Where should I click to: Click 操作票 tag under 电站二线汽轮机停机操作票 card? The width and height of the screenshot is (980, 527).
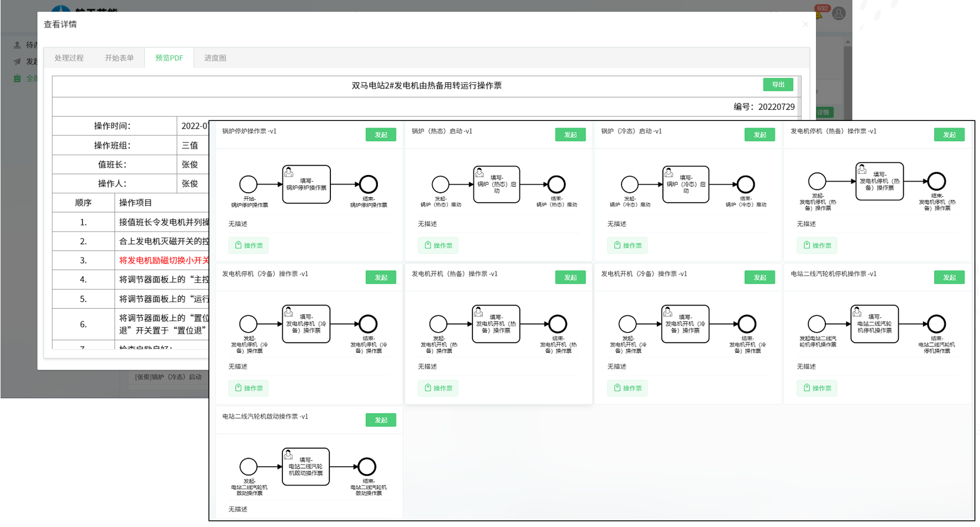(816, 388)
